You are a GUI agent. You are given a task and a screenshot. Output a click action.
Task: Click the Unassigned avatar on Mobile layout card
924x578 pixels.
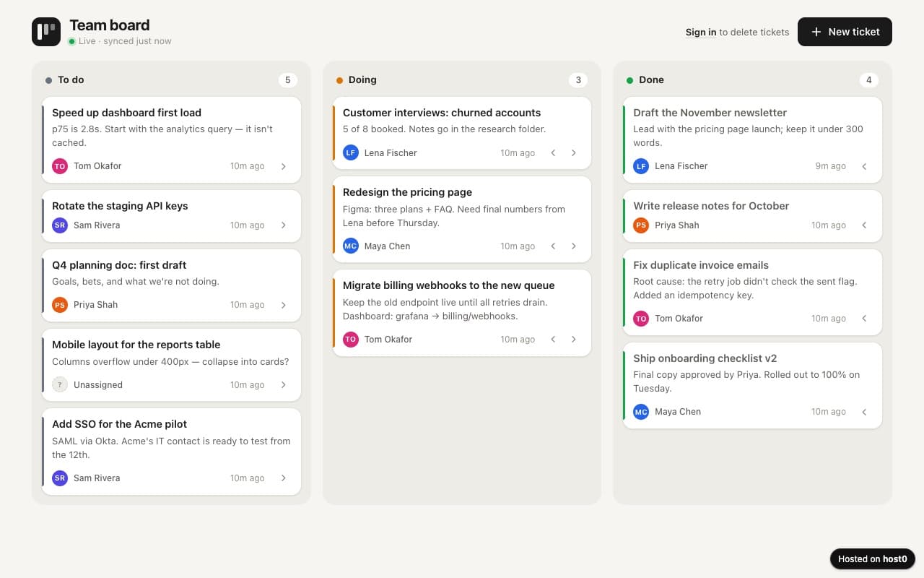pos(60,385)
